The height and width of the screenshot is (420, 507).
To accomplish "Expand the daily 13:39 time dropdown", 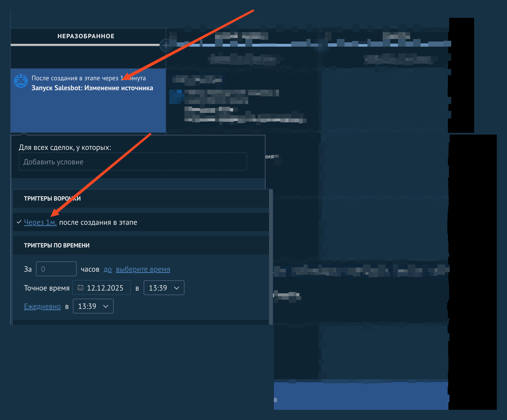I will click(93, 306).
